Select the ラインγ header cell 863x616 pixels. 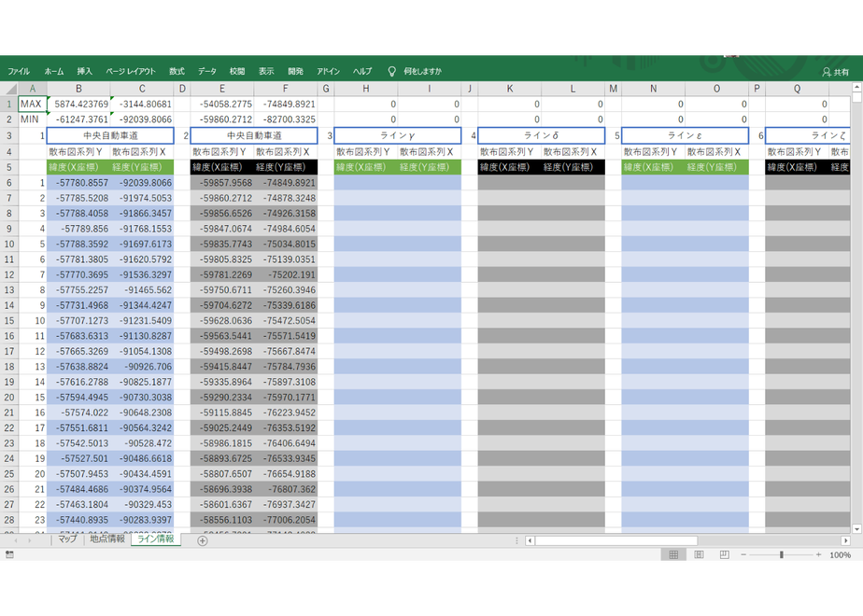(x=398, y=135)
